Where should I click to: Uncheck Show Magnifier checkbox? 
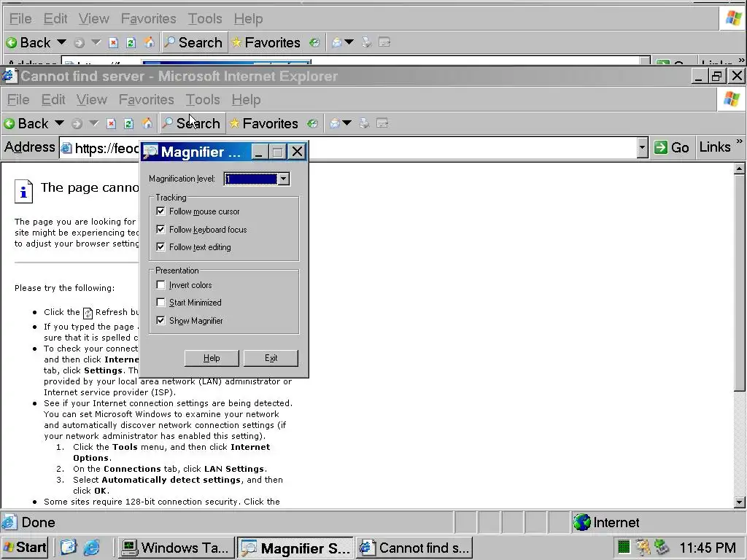(x=160, y=321)
